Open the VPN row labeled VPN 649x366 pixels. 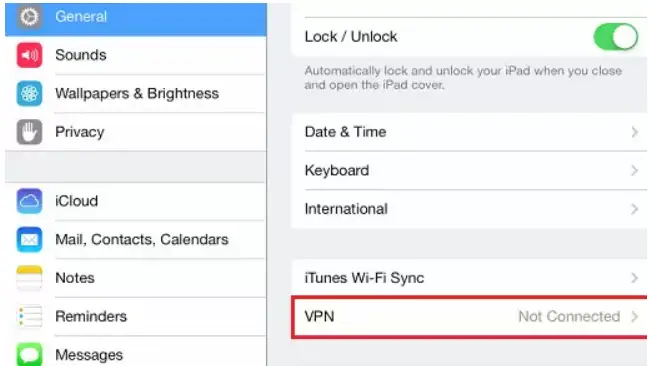coord(469,317)
